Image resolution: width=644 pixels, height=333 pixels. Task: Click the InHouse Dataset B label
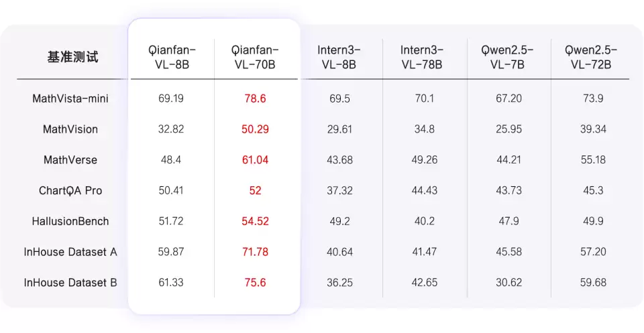70,283
